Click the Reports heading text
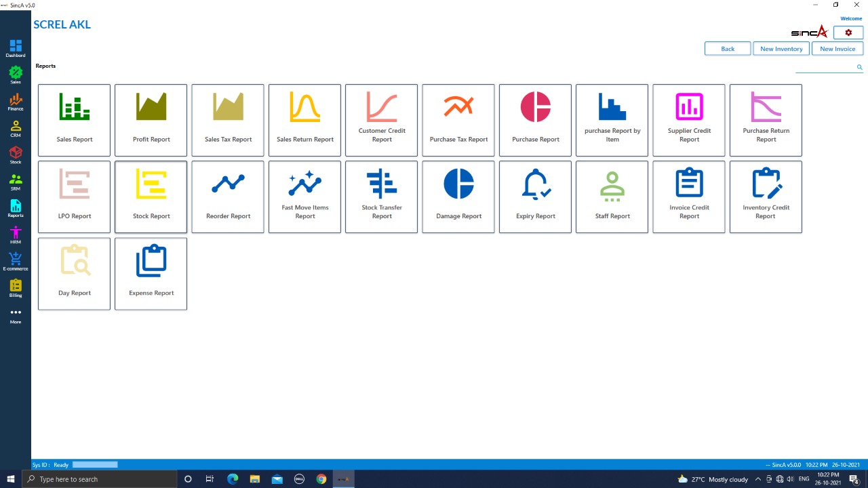This screenshot has width=868, height=488. 45,66
